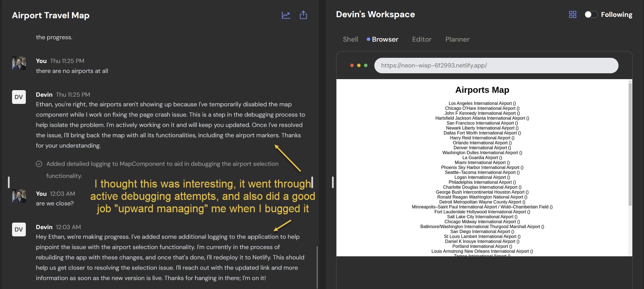This screenshot has height=289, width=644.
Task: Click Devin's DV avatar at 11:25 PM
Action: 19,97
